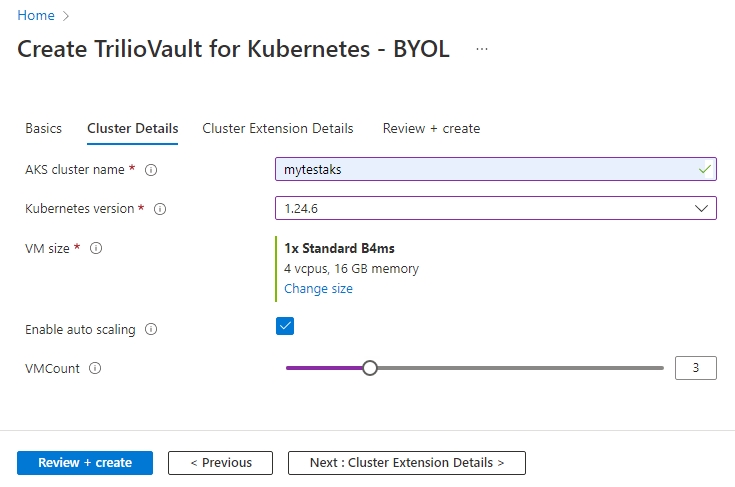The image size is (735, 487).
Task: Open the Cluster Extension Details tab
Action: pyautogui.click(x=277, y=128)
